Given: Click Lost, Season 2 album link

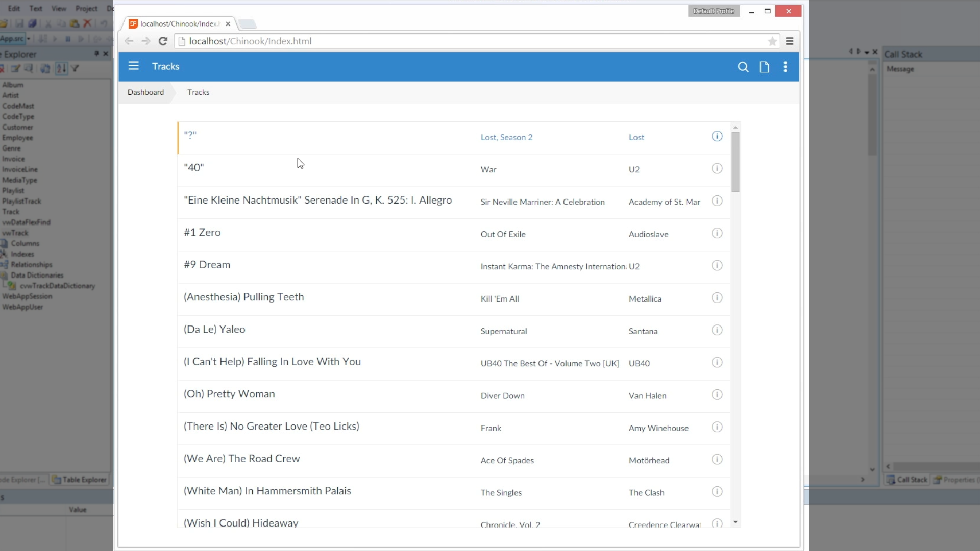Looking at the screenshot, I should coord(506,137).
